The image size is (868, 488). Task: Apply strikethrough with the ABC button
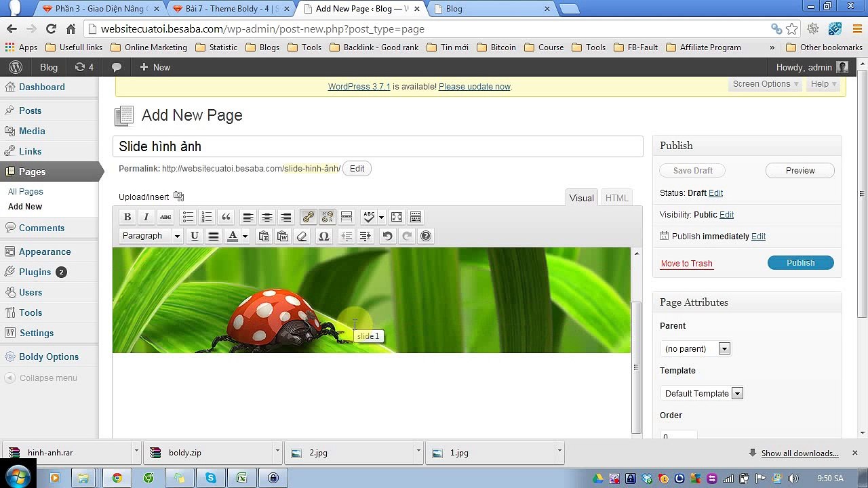pos(165,217)
